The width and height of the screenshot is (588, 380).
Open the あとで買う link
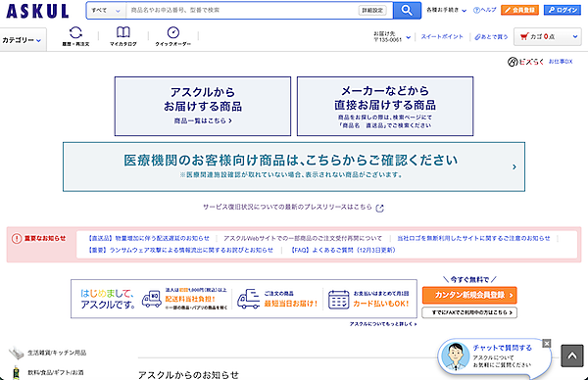point(491,36)
